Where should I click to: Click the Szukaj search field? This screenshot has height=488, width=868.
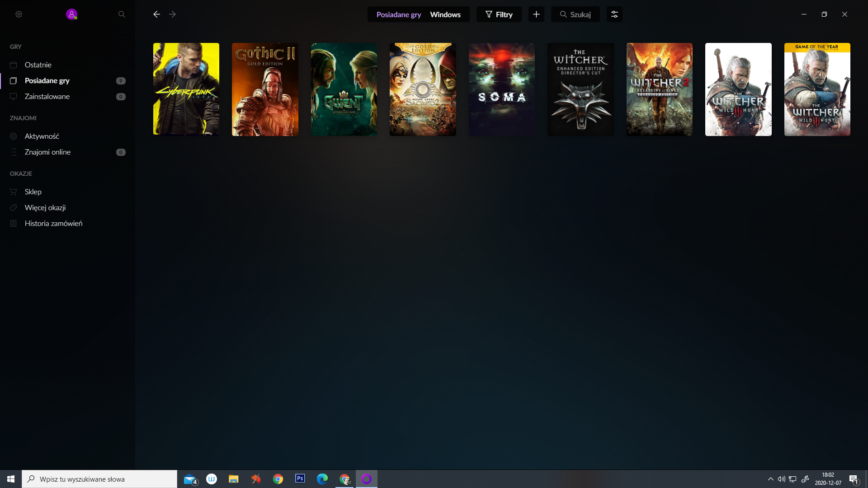click(575, 14)
